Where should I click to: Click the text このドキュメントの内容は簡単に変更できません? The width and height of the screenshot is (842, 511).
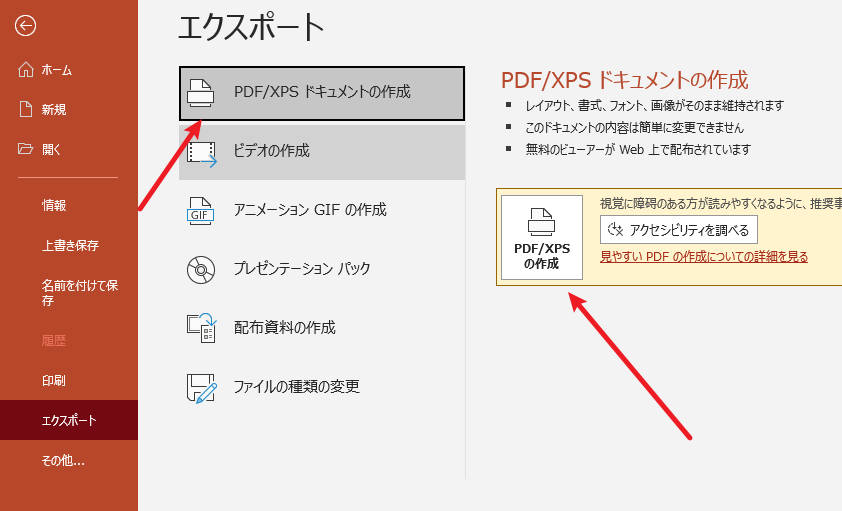[x=634, y=127]
